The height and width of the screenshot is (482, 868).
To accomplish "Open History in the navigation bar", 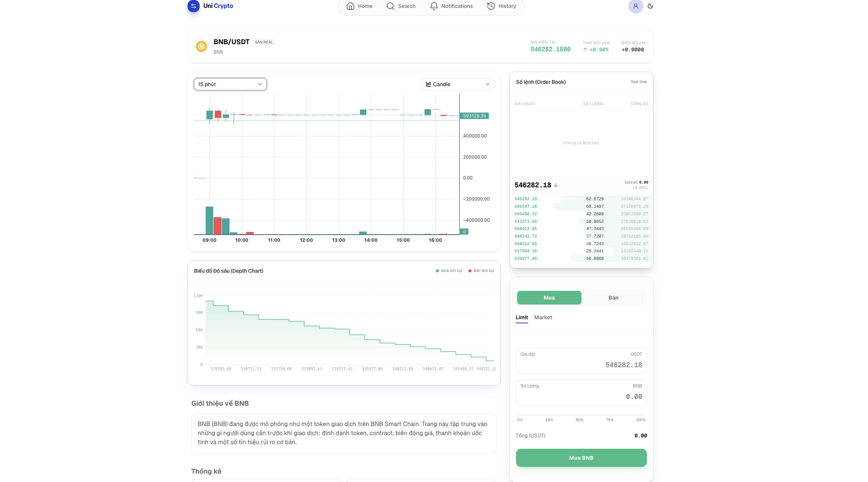I will [x=502, y=6].
